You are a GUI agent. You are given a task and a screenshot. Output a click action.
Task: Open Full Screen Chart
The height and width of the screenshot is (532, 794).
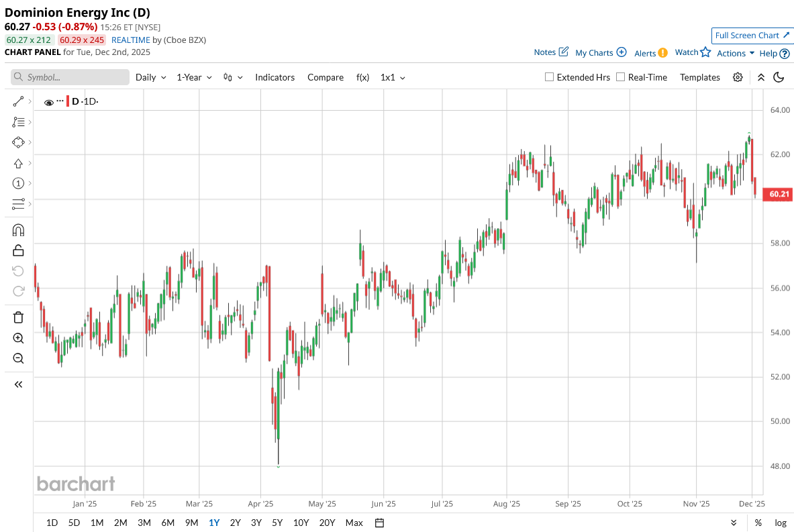tap(752, 36)
